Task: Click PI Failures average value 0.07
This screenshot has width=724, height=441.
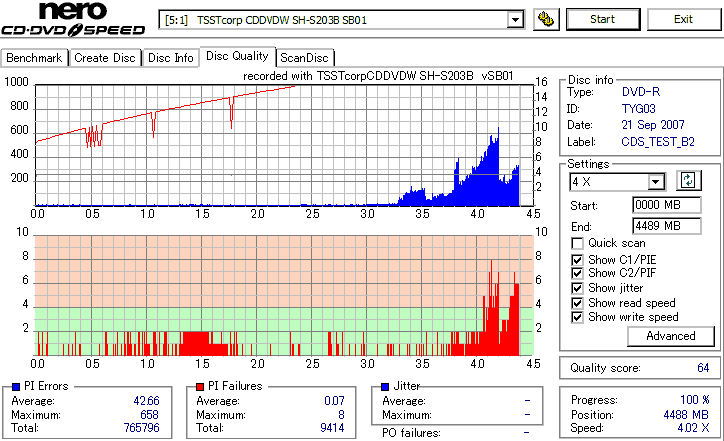Action: point(334,401)
